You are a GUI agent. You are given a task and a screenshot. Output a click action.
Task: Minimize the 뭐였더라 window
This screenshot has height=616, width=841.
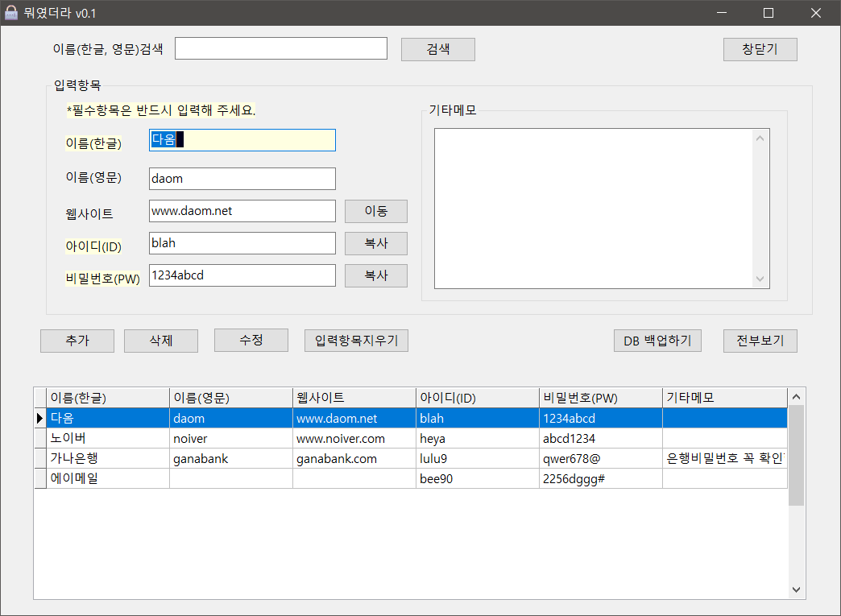pyautogui.click(x=722, y=13)
